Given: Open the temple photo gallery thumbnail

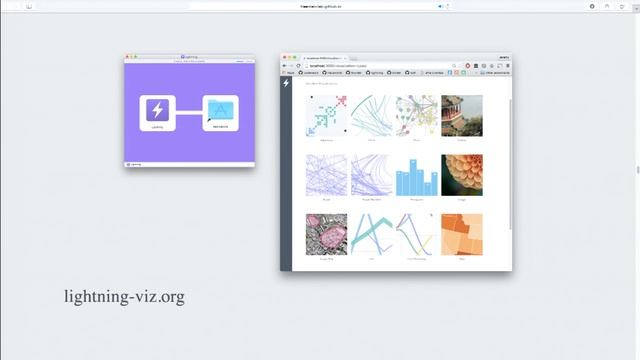Looking at the screenshot, I should (x=462, y=116).
